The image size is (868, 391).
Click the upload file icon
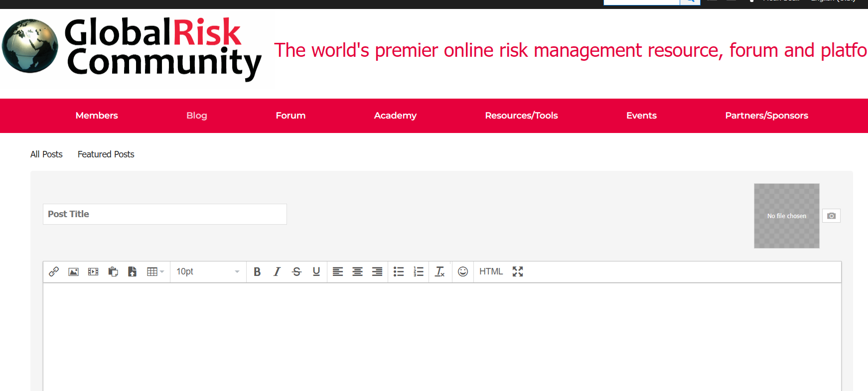(133, 271)
